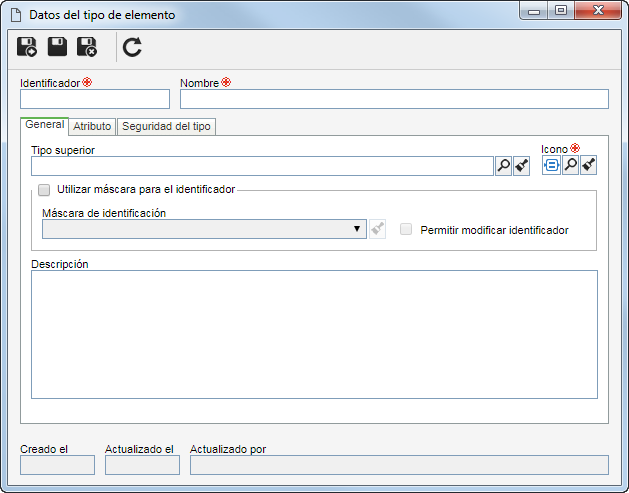Close the Datos del tipo de elemento window
The height and width of the screenshot is (493, 629).
598,11
